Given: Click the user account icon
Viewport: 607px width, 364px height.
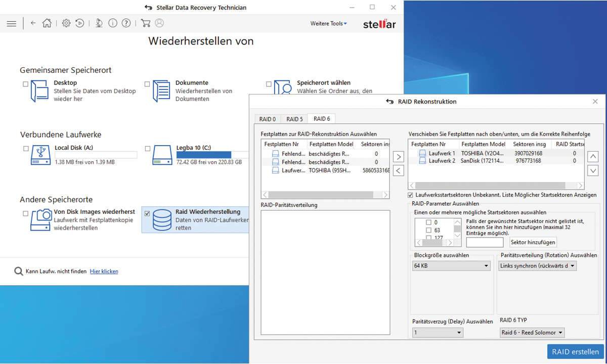Looking at the screenshot, I should pos(160,23).
